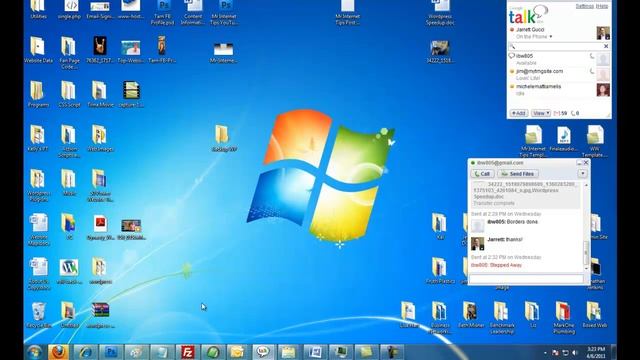Click phone icon next to ibw805
The width and height of the screenshot is (640, 360).
591,56
